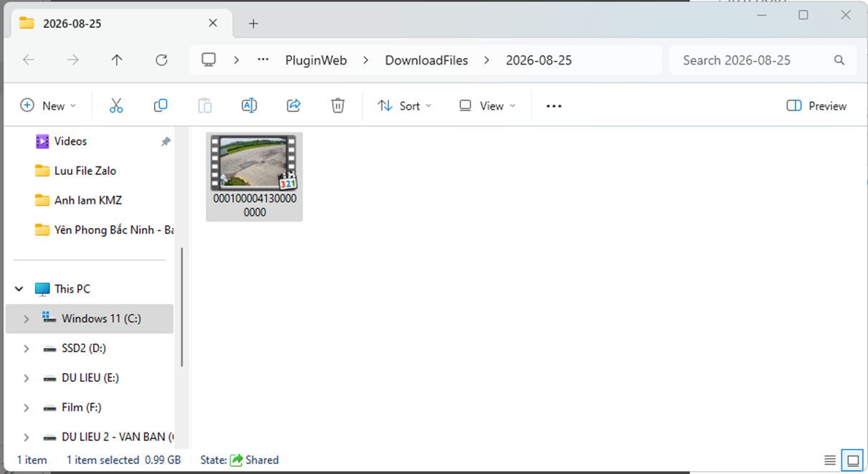Select the video file thumbnail

tap(254, 176)
